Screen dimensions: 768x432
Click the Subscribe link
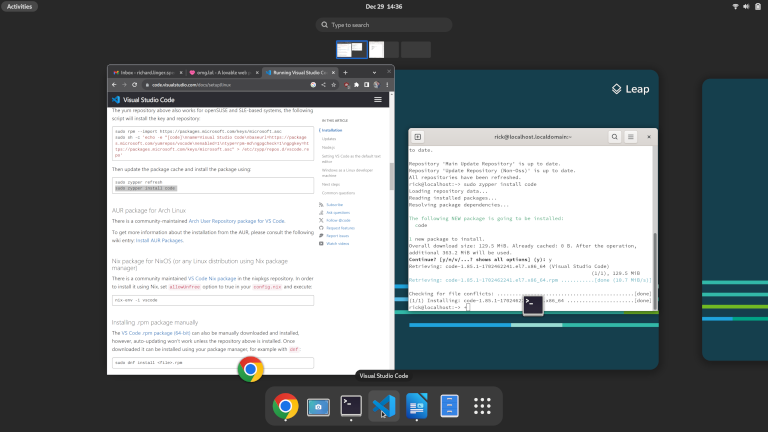[x=335, y=204]
